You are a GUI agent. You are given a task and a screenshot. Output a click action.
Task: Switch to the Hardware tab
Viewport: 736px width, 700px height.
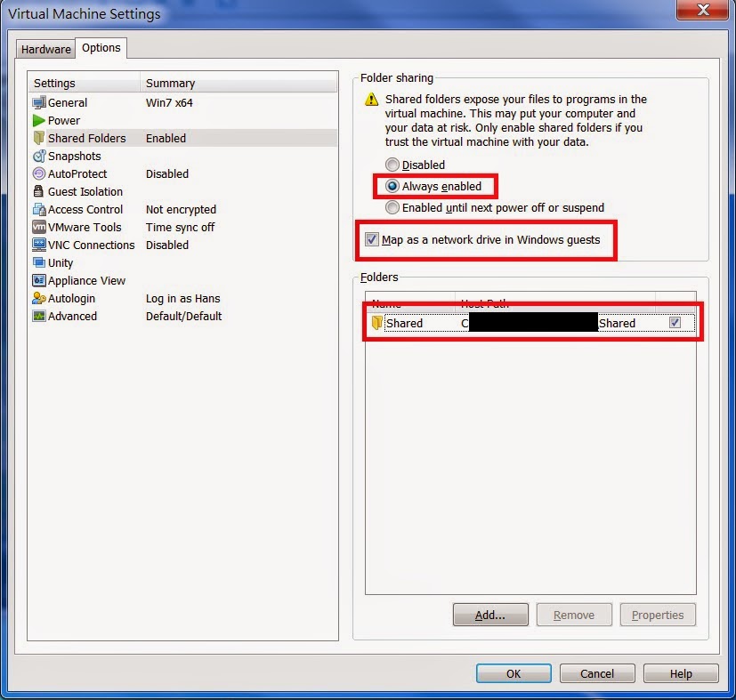[x=46, y=49]
